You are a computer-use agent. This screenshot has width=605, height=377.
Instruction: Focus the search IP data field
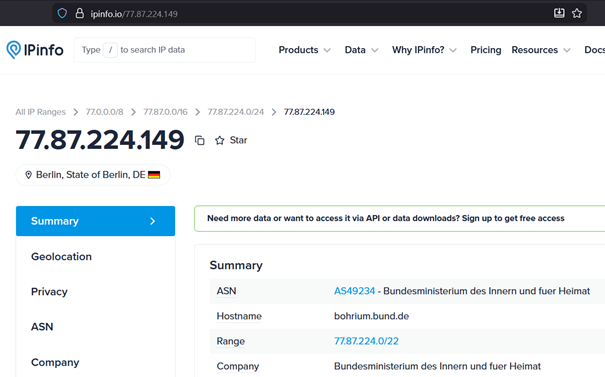(165, 50)
